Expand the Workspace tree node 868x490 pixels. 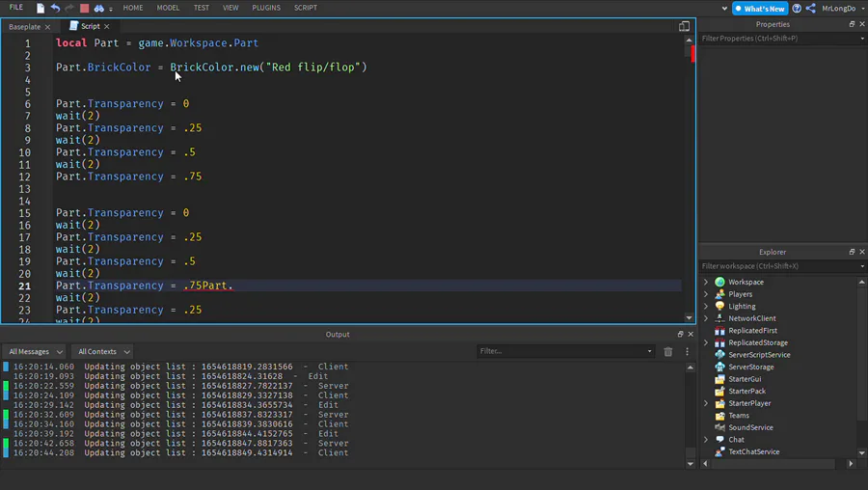tap(706, 282)
